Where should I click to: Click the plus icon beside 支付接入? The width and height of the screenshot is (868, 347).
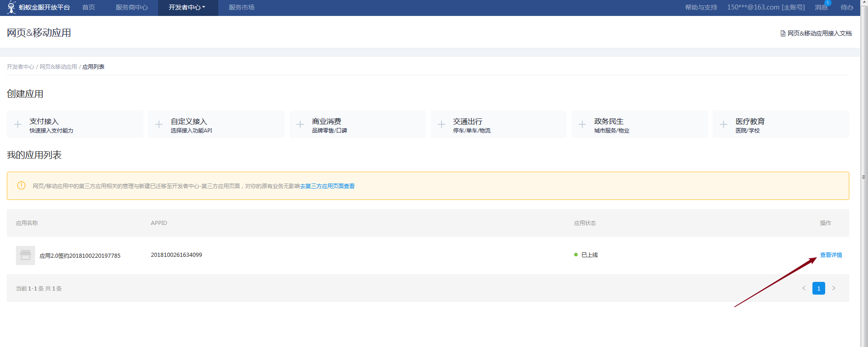point(18,124)
